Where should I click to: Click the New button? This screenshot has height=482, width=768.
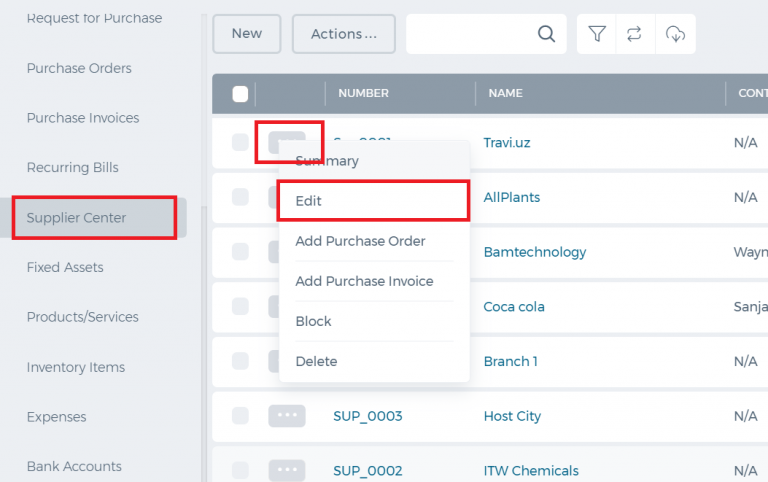pyautogui.click(x=247, y=34)
